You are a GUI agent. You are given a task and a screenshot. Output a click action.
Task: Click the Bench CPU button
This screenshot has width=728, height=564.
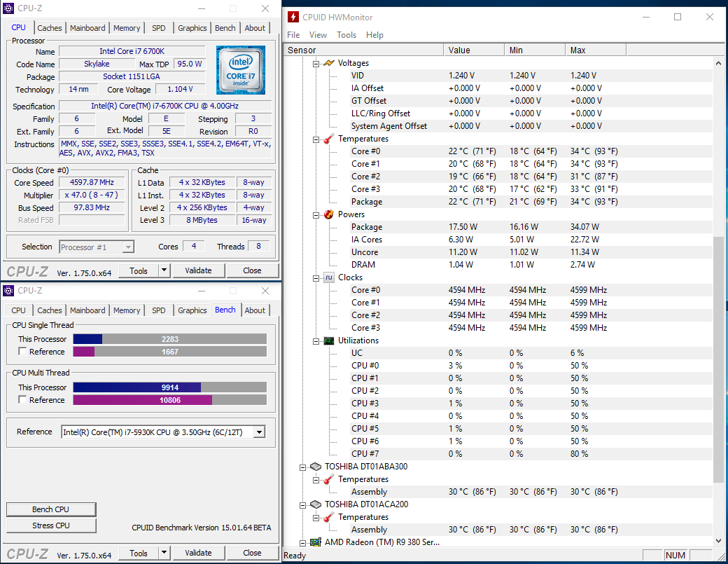point(51,509)
